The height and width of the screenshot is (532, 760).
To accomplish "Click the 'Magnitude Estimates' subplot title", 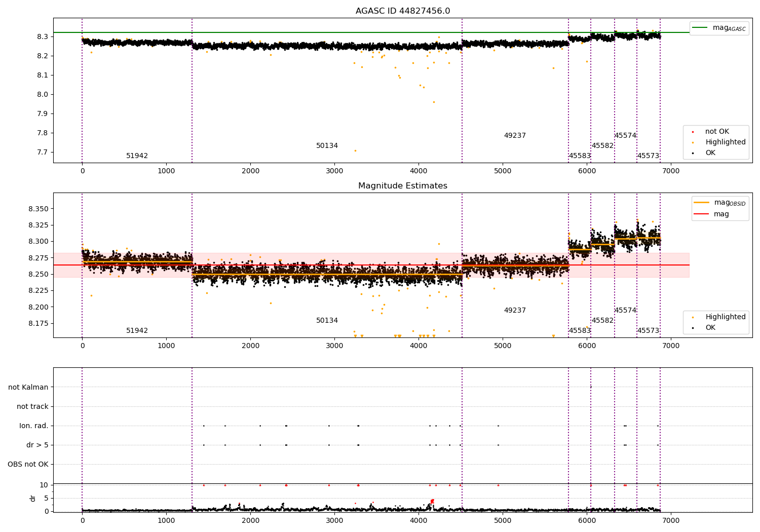I will 403,186.
